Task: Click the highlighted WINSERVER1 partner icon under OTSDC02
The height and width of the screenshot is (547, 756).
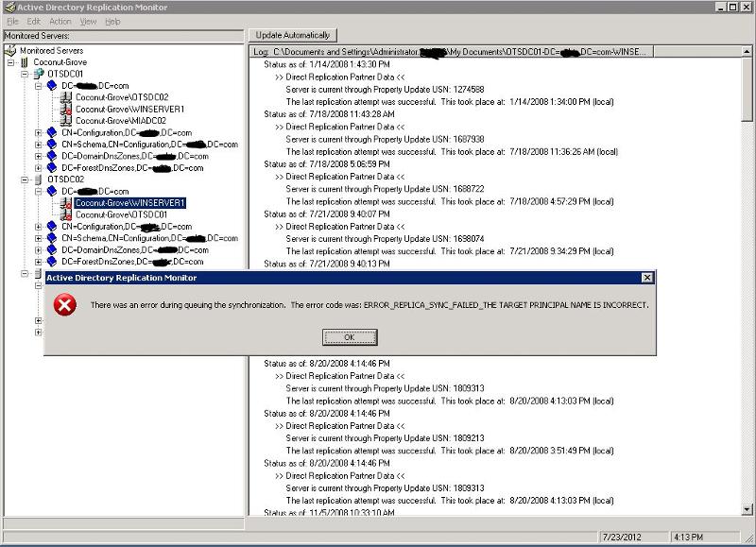Action: pyautogui.click(x=66, y=203)
